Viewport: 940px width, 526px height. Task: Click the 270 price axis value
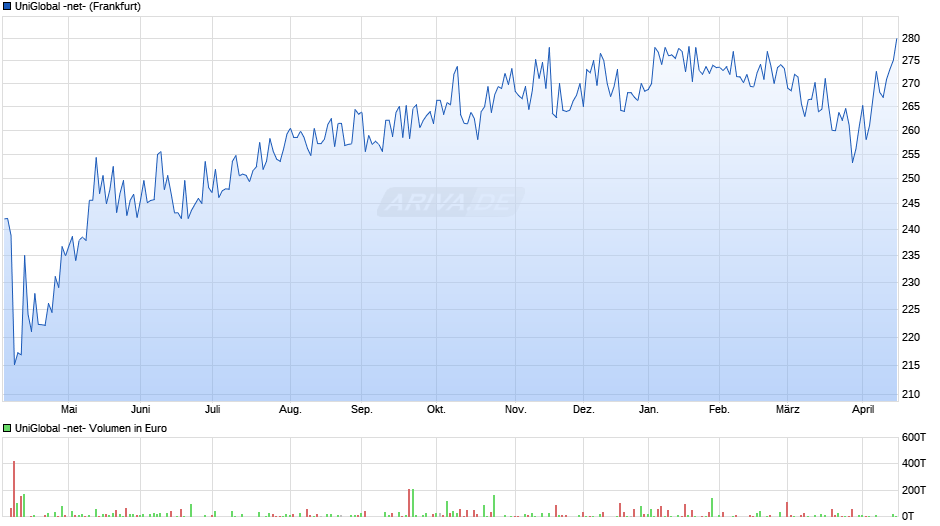click(x=911, y=83)
